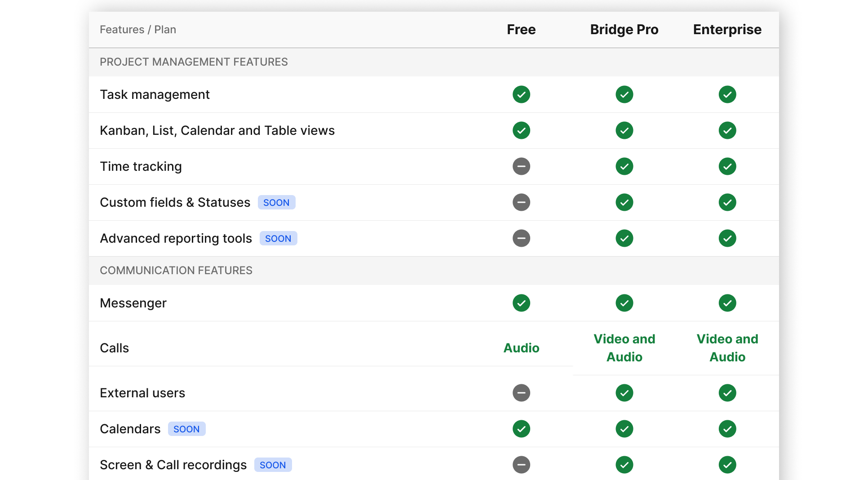
Task: Click the SOON badge beside Advanced reporting tools
Action: coord(278,238)
